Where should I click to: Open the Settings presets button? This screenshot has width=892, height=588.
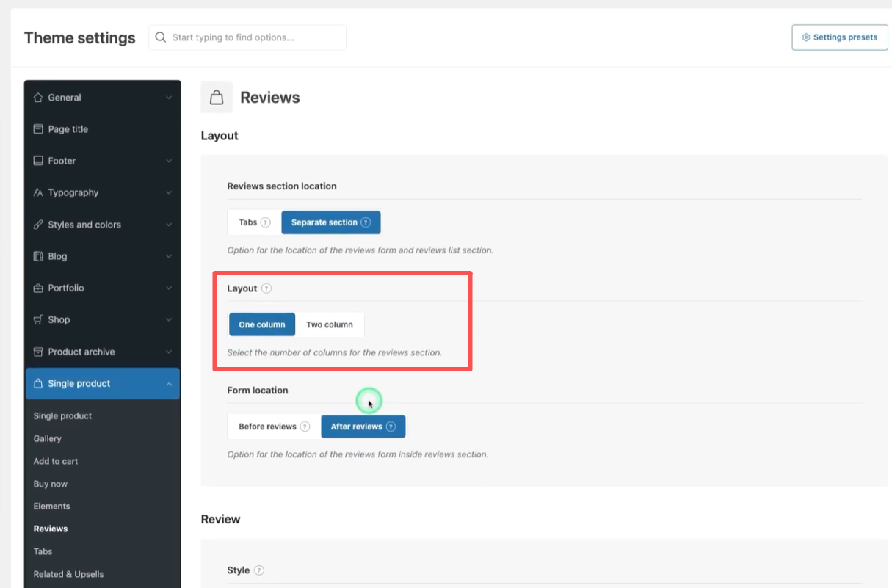(840, 37)
